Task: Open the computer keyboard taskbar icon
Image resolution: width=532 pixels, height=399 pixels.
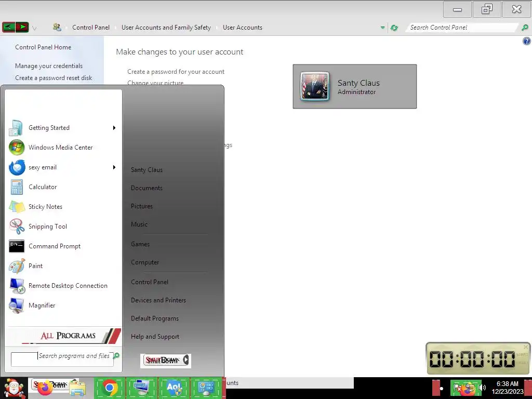Action: pos(142,388)
